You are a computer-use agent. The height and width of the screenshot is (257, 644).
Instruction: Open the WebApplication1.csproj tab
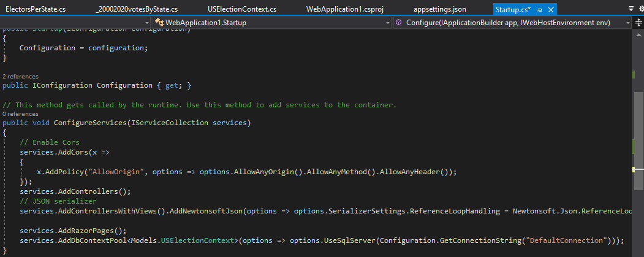point(344,9)
